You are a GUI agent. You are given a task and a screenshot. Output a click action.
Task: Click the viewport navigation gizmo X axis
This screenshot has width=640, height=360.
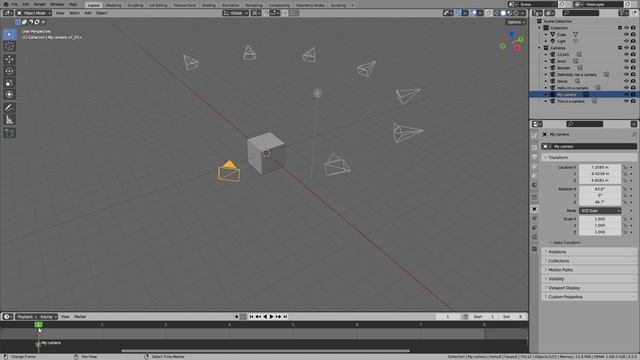(517, 48)
